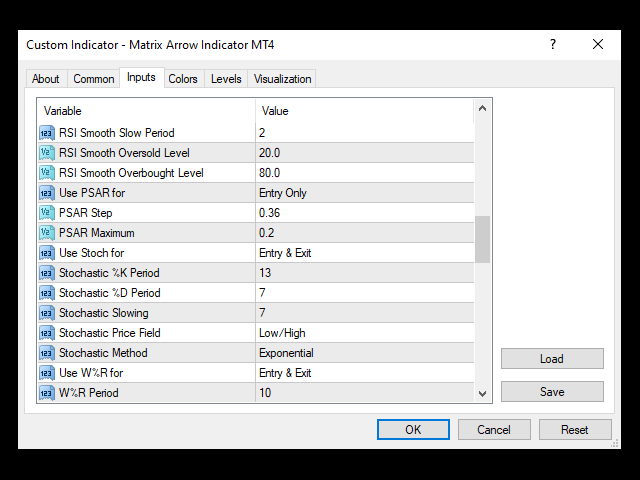
Task: Edit the PSAR Maximum value 0.2
Action: point(365,233)
